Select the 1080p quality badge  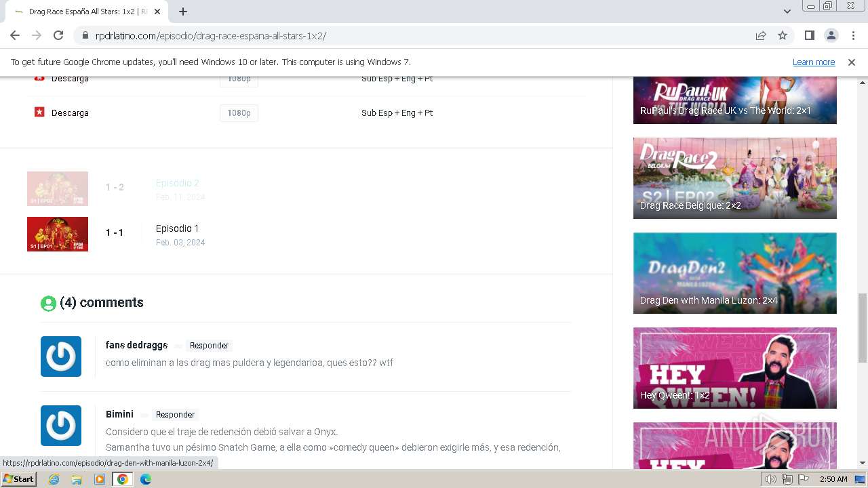pyautogui.click(x=239, y=113)
